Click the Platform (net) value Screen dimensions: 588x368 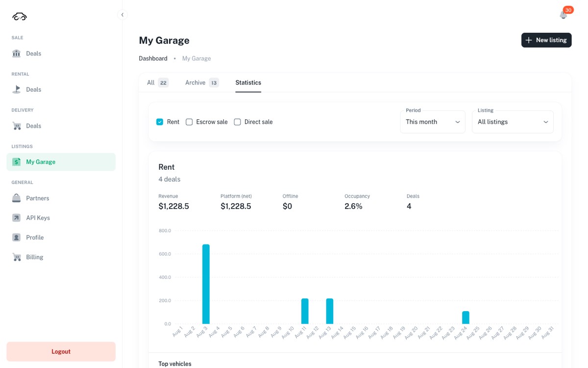click(236, 207)
